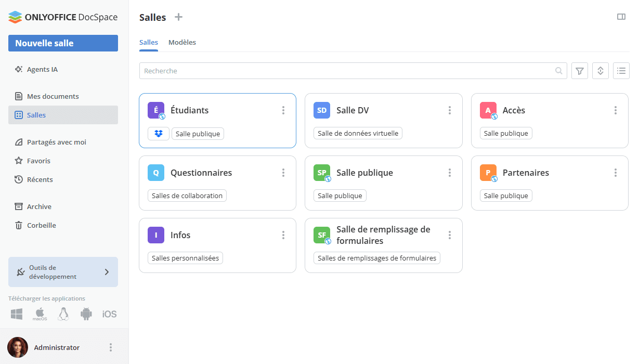Switch to the Modèles tab
This screenshot has height=364, width=639.
click(x=182, y=43)
